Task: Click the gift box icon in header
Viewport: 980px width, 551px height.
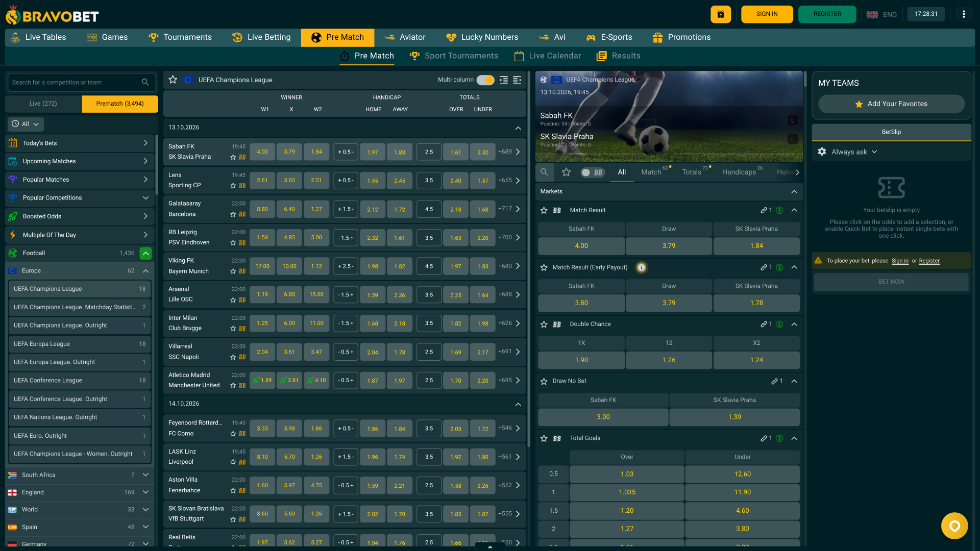Action: 721,14
